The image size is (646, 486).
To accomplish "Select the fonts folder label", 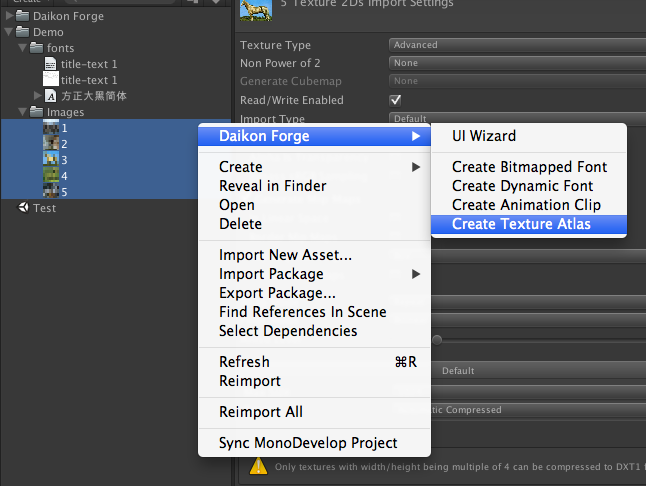I will tap(61, 48).
